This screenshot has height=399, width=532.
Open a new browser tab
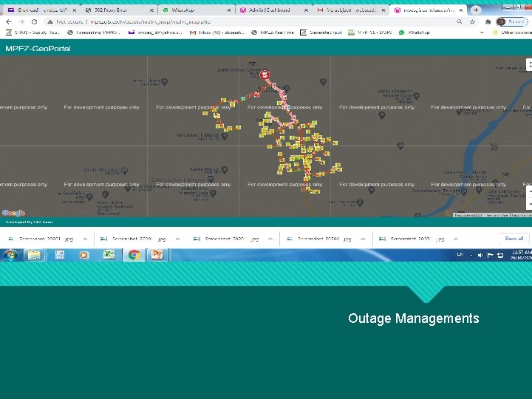pos(476,10)
